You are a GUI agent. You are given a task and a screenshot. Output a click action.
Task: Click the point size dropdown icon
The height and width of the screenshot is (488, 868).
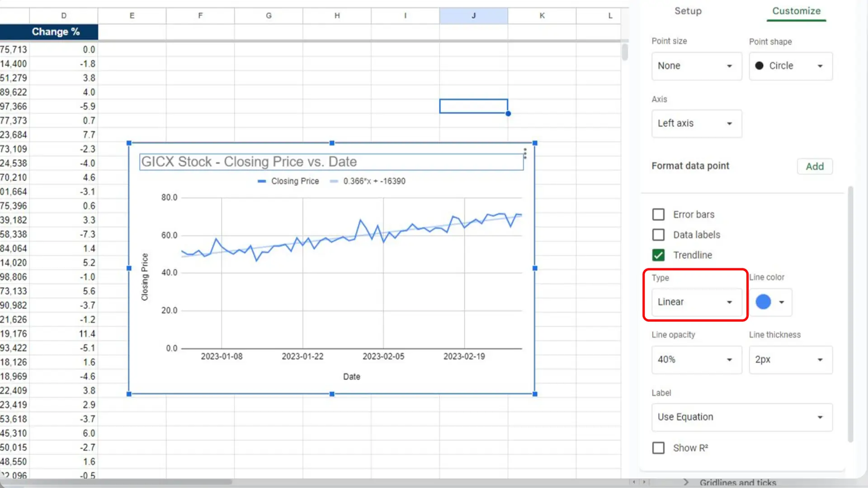[x=729, y=66]
